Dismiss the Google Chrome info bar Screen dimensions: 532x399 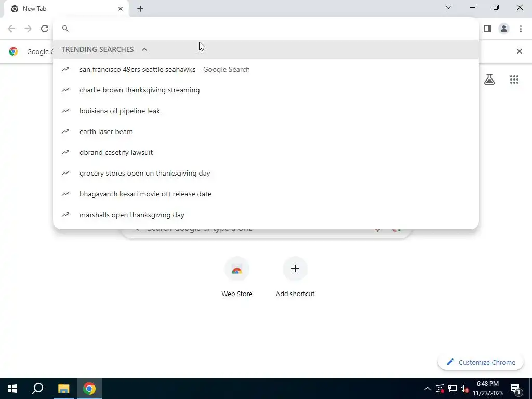(x=519, y=51)
